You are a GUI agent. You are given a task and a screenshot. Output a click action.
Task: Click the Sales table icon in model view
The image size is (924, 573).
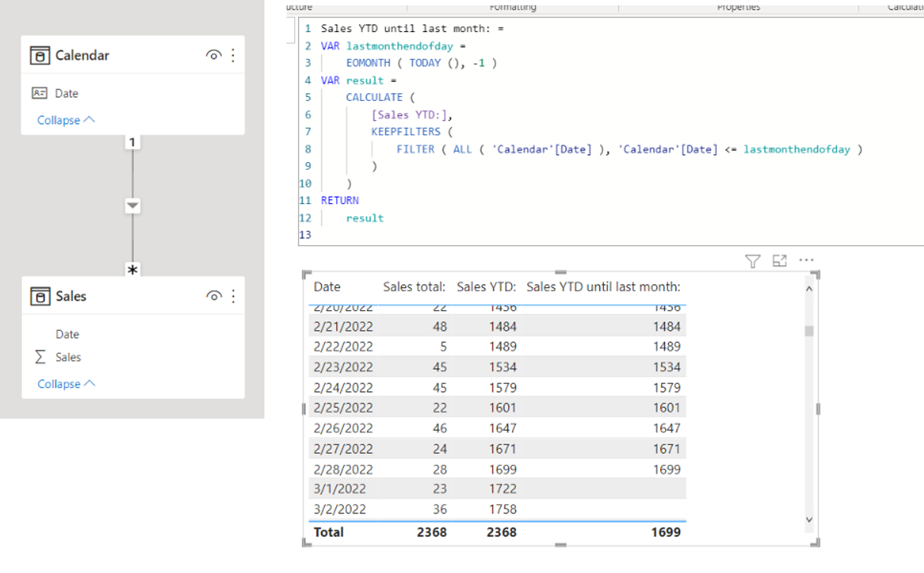[40, 296]
